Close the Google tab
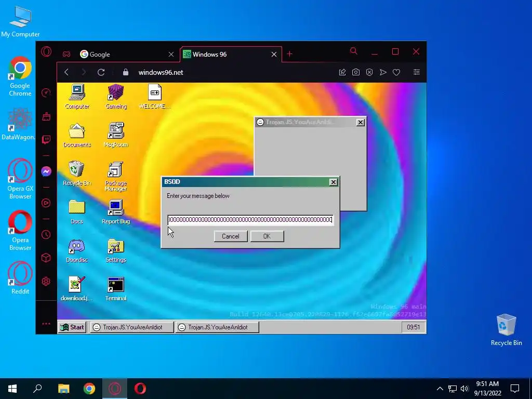 [x=171, y=54]
